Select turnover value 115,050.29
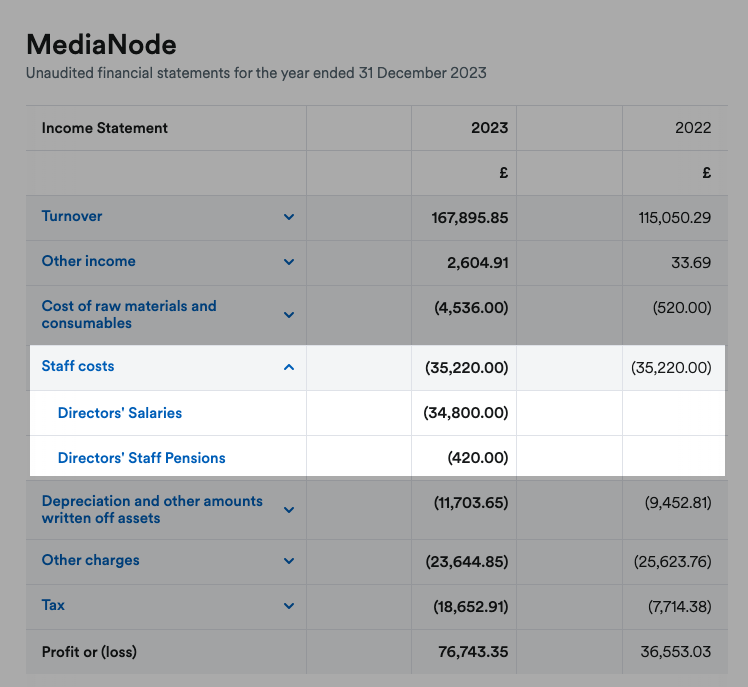748x687 pixels. 675,218
